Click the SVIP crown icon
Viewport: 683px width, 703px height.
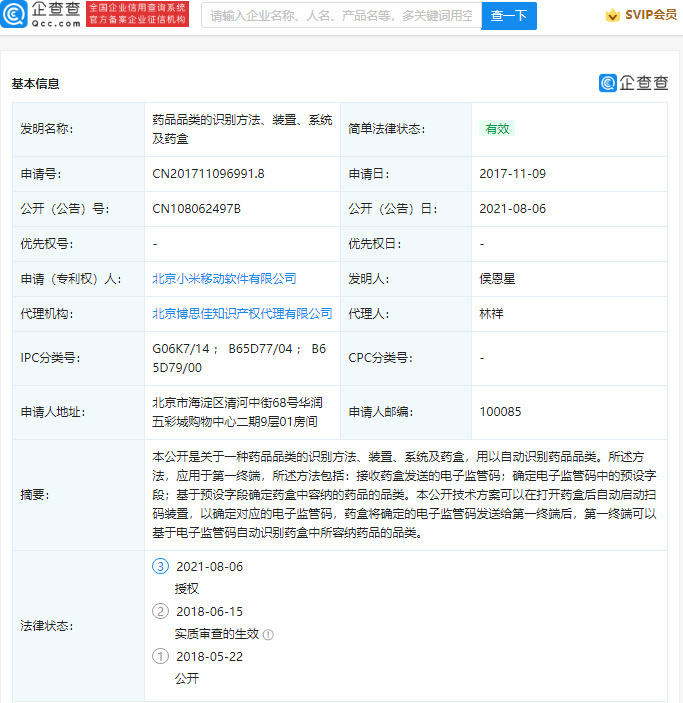(x=613, y=16)
